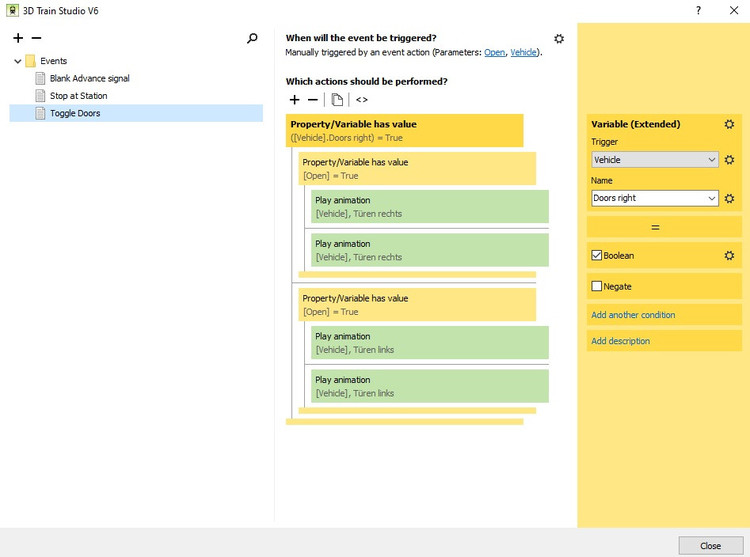The width and height of the screenshot is (750, 557).
Task: Toggle the Boolean checkbox
Action: click(597, 256)
